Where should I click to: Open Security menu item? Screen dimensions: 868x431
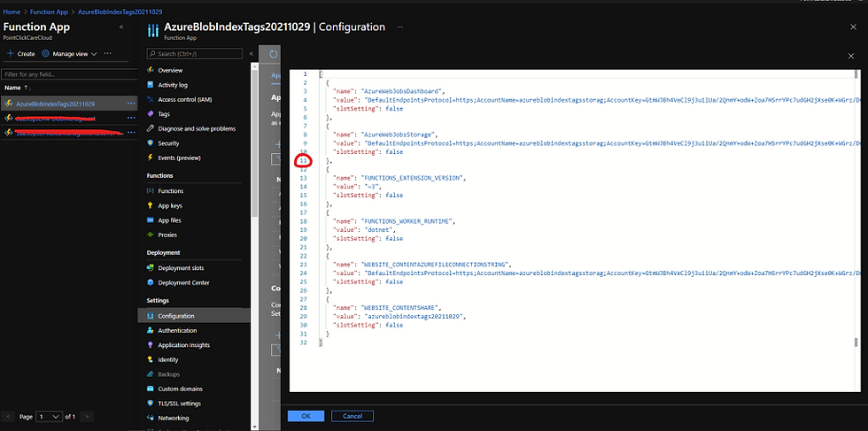click(168, 143)
